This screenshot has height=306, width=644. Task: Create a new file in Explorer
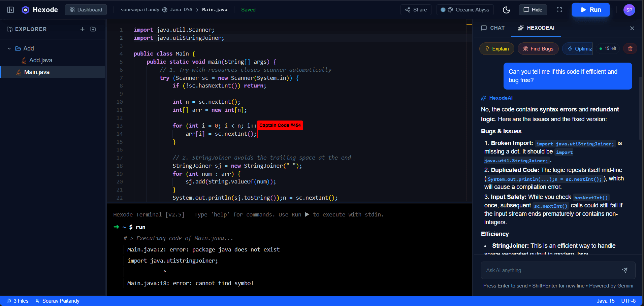(83, 29)
